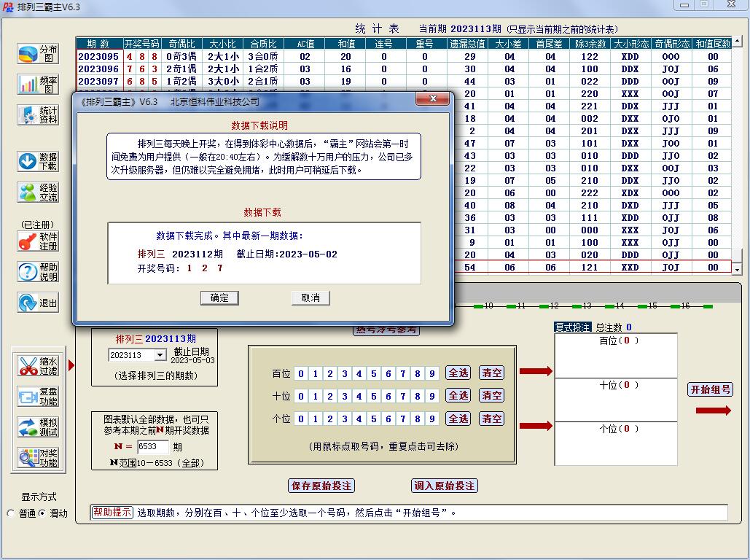Click the 开始组号 button
This screenshot has width=750, height=560.
[x=710, y=389]
